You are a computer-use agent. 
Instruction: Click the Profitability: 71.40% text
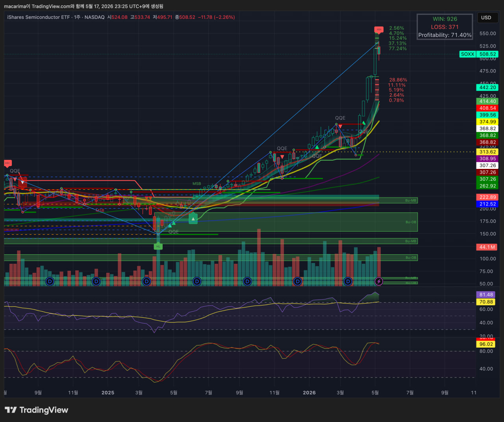[x=445, y=35]
